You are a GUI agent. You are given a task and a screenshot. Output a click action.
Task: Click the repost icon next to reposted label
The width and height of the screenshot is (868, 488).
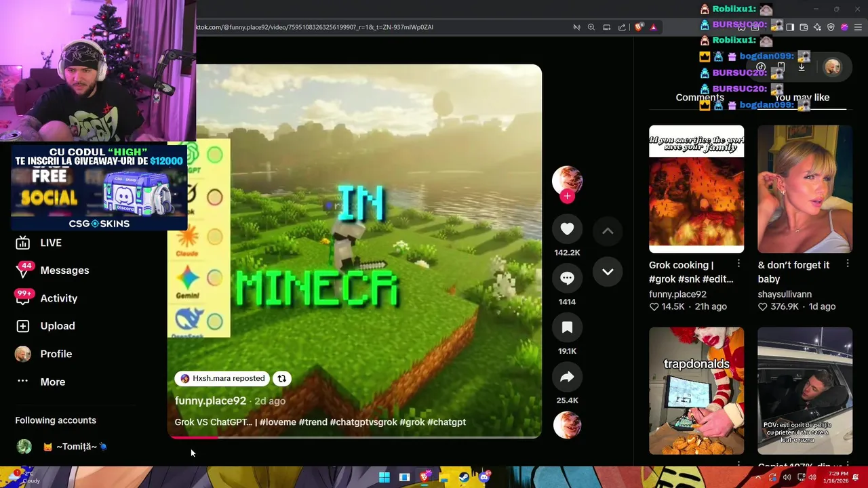(x=281, y=379)
